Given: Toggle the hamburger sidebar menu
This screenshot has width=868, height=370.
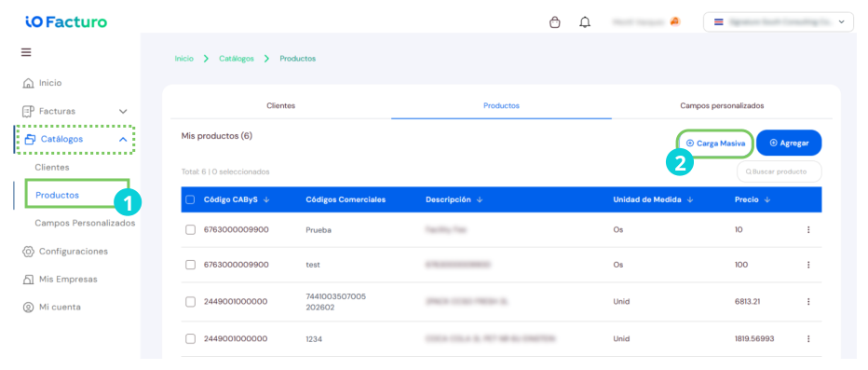Looking at the screenshot, I should [26, 52].
